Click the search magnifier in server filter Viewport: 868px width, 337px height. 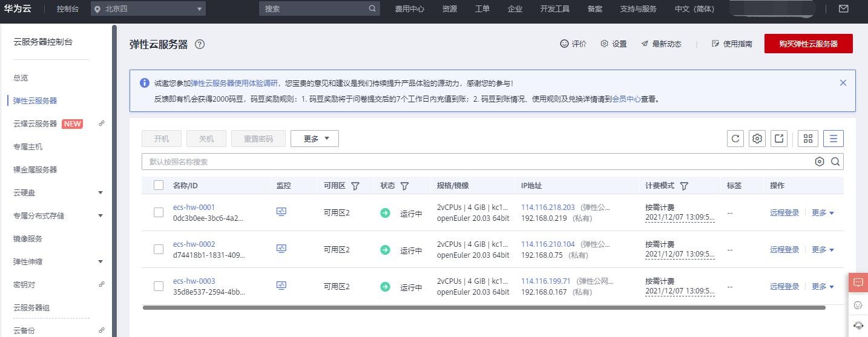click(835, 162)
